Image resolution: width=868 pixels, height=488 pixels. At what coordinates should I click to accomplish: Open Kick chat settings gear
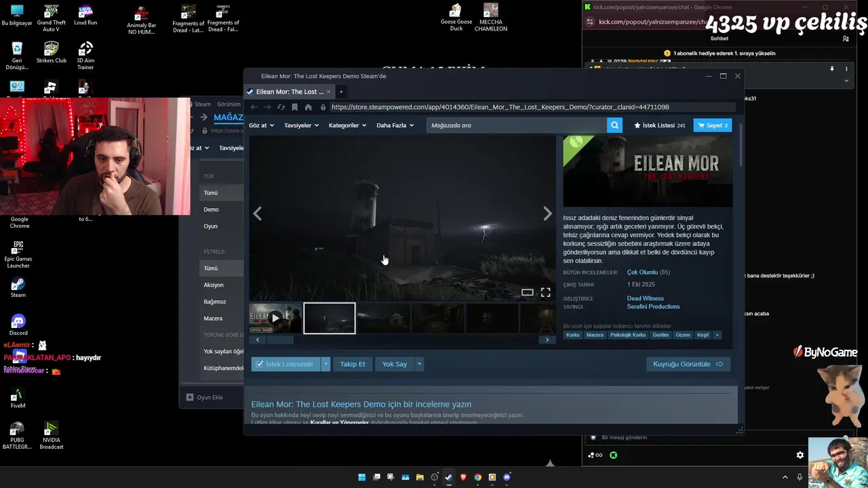point(800,455)
